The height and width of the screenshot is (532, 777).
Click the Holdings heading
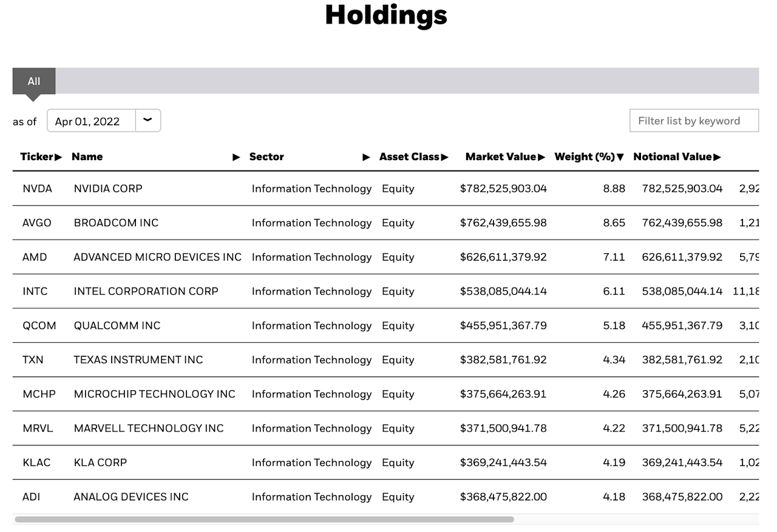coord(386,15)
